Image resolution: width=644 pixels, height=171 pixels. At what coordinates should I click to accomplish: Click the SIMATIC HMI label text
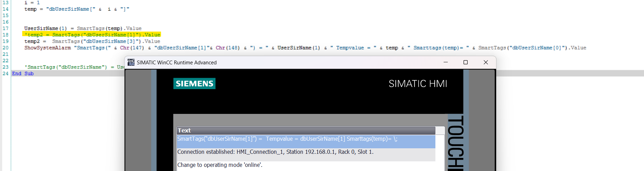418,84
